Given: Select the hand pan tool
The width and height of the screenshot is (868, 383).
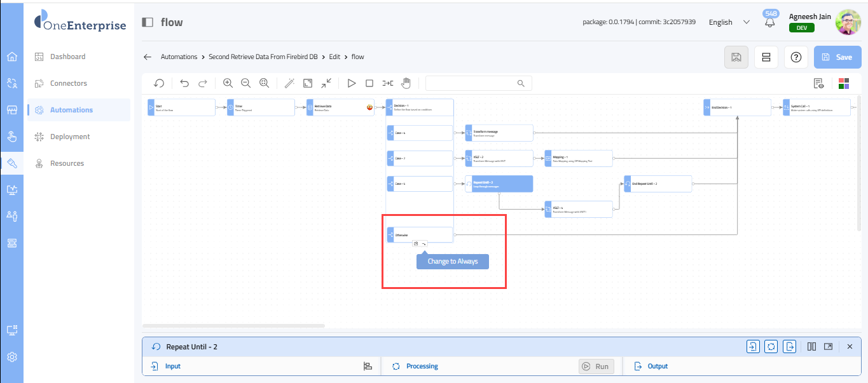Looking at the screenshot, I should [x=406, y=83].
